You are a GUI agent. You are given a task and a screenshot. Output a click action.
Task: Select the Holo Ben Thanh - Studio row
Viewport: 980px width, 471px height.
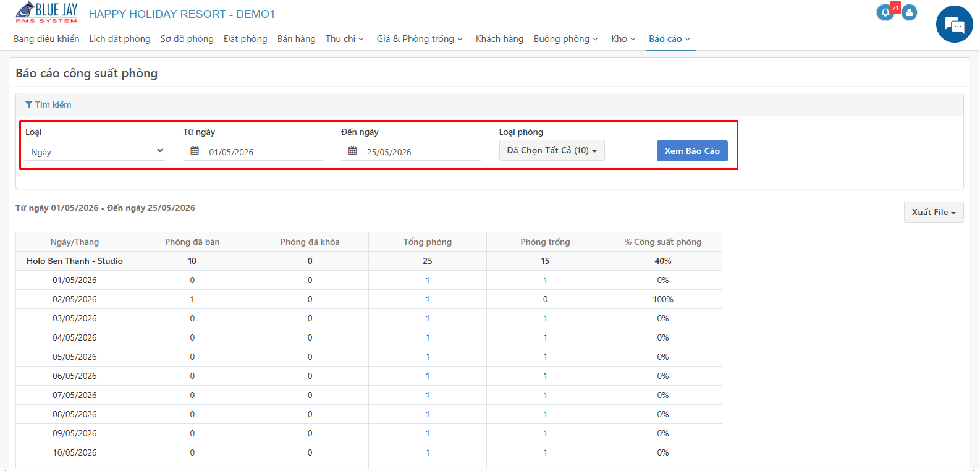pyautogui.click(x=369, y=261)
